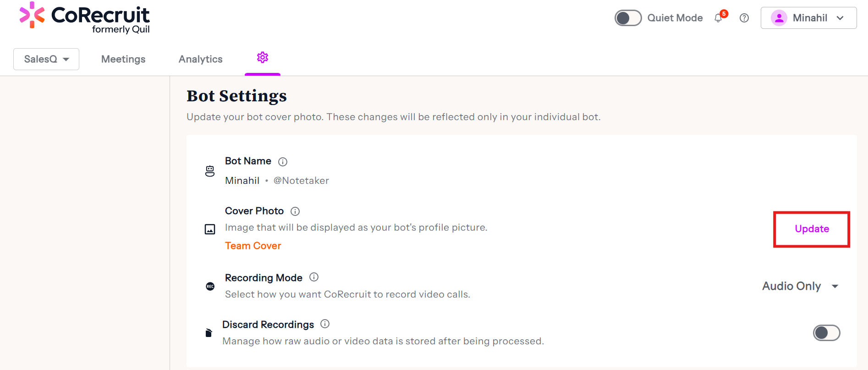868x370 pixels.
Task: Click the help question mark icon
Action: coord(744,18)
